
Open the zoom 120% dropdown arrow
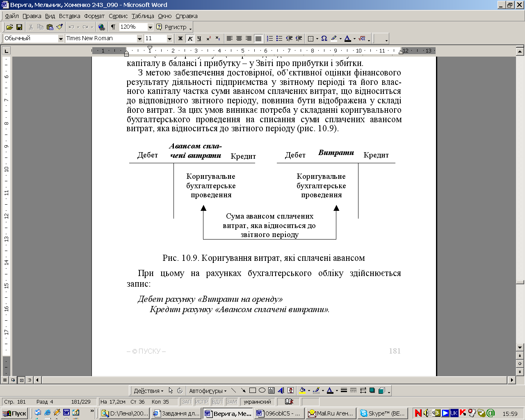tap(150, 27)
